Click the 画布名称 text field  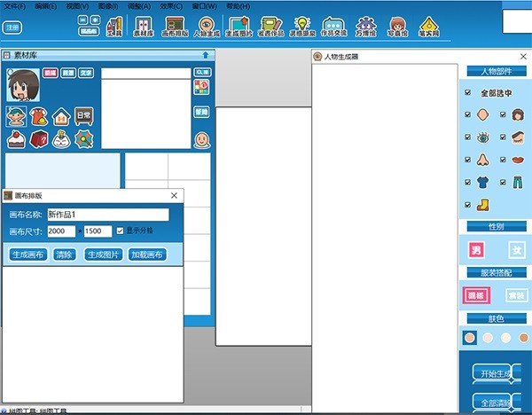tap(107, 215)
